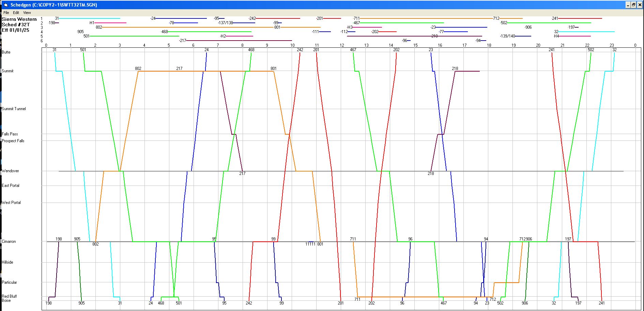
Task: Select the Red Bluff station label
Action: [x=9, y=296]
